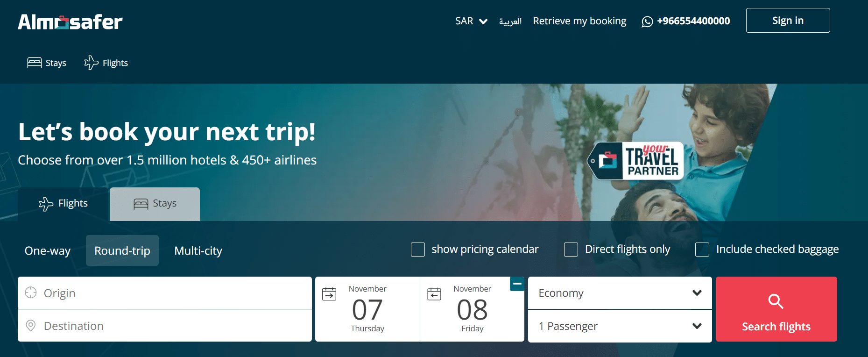Tick Include checked baggage checkbox
Viewport: 868px width, 357px height.
702,250
